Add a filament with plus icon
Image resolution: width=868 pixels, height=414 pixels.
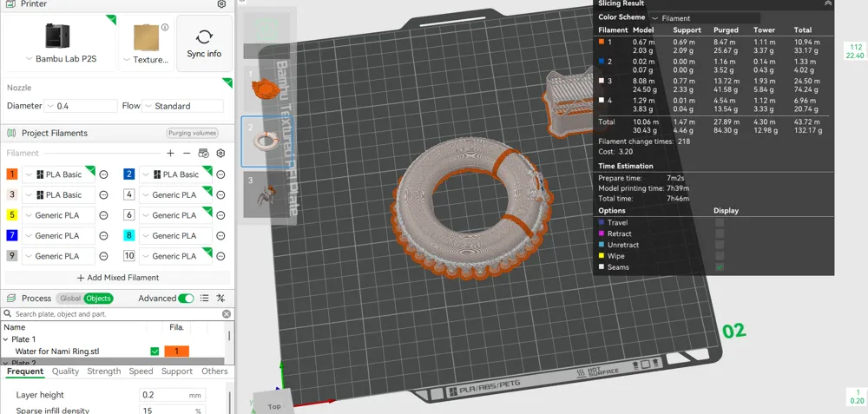point(170,154)
